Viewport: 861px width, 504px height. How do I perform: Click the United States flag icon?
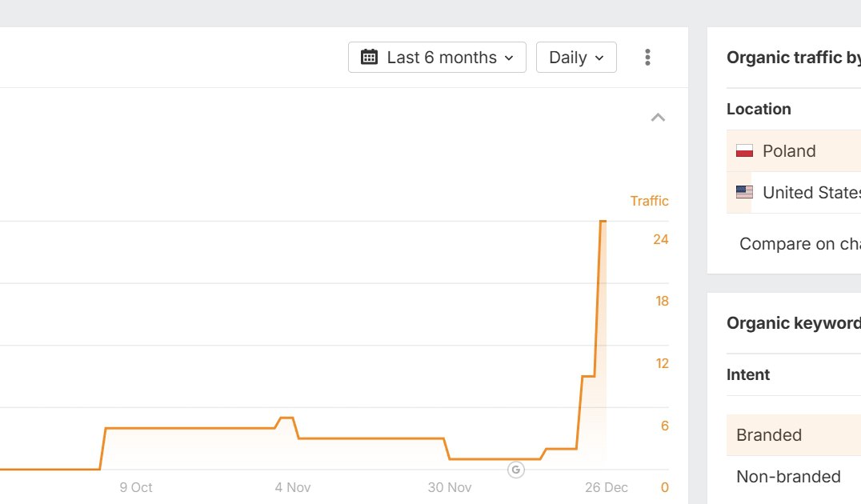click(x=744, y=193)
